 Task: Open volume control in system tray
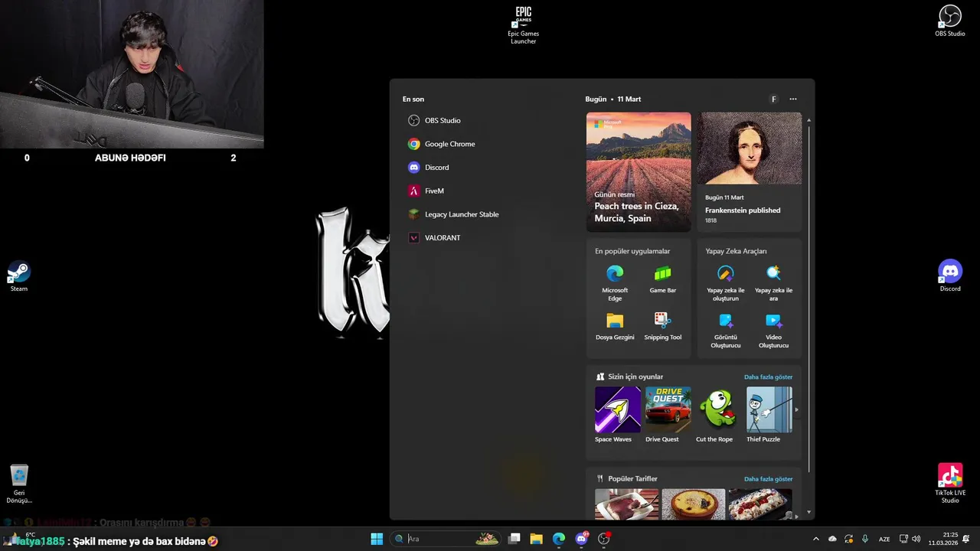pyautogui.click(x=916, y=539)
